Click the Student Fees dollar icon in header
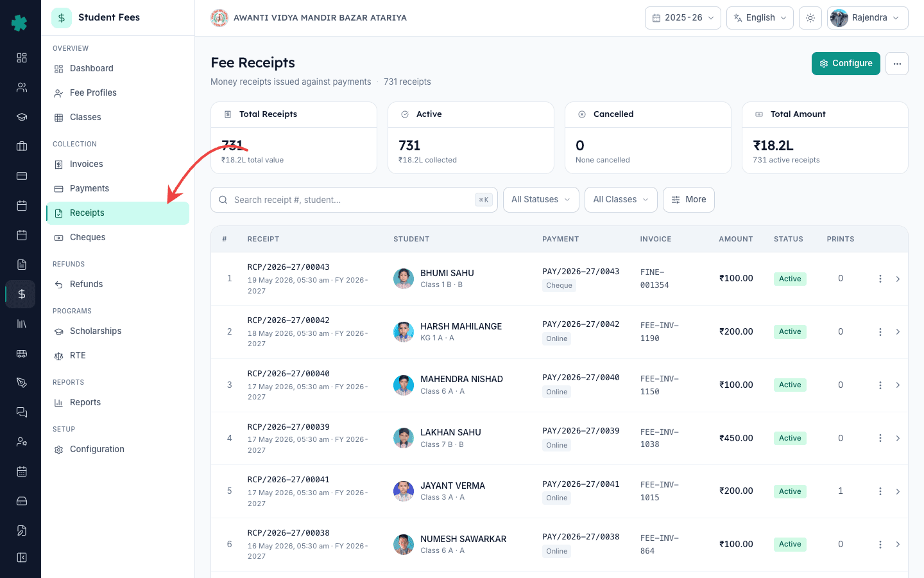The image size is (924, 578). pyautogui.click(x=62, y=18)
